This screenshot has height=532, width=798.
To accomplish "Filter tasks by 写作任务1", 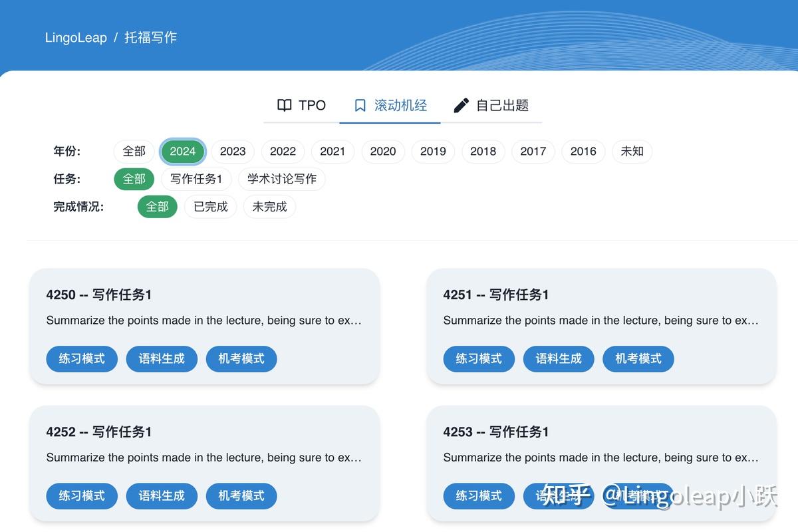I will 196,179.
